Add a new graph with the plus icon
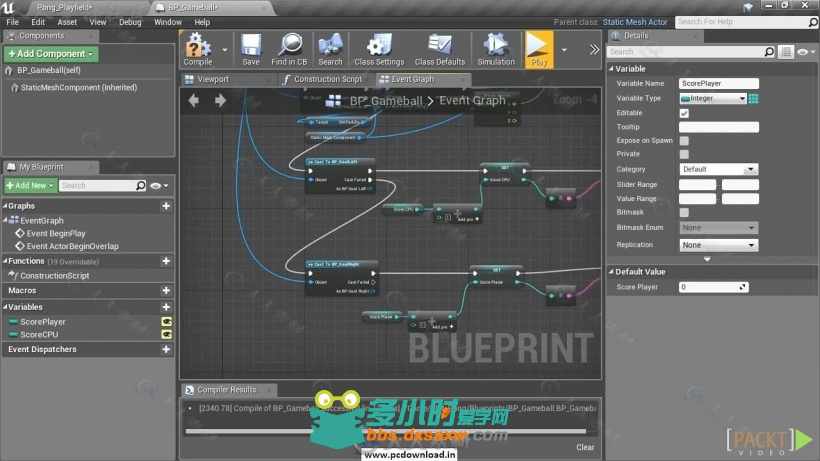Viewport: 820px width, 461px height. (166, 206)
